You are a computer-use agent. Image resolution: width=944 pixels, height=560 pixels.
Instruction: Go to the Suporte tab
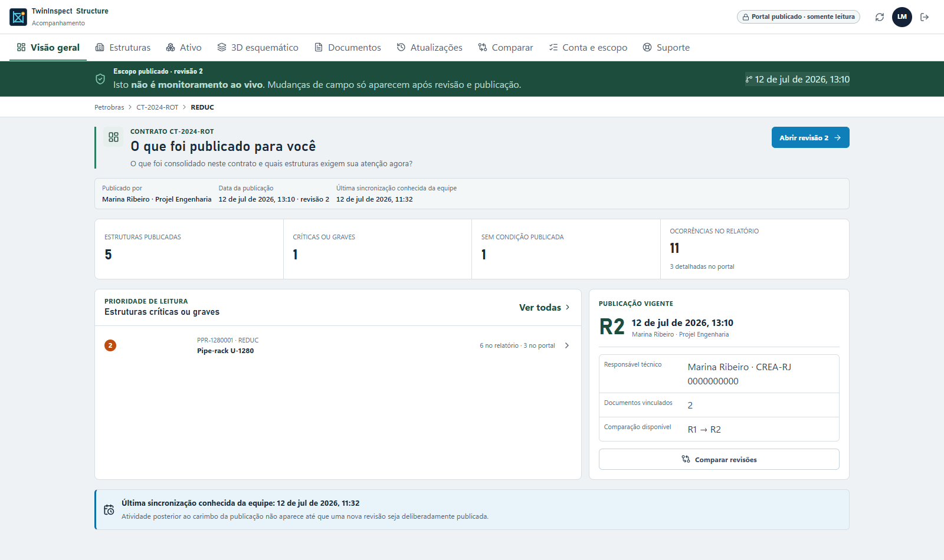(666, 47)
